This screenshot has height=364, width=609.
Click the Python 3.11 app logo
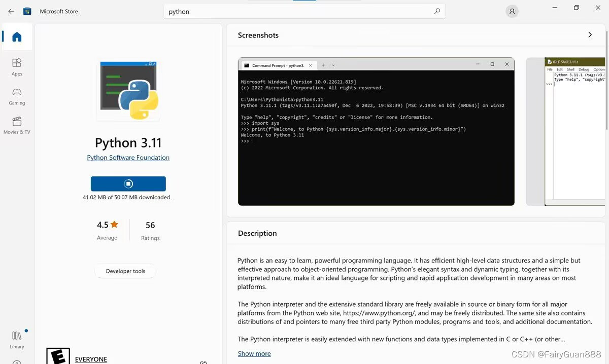[x=128, y=90]
